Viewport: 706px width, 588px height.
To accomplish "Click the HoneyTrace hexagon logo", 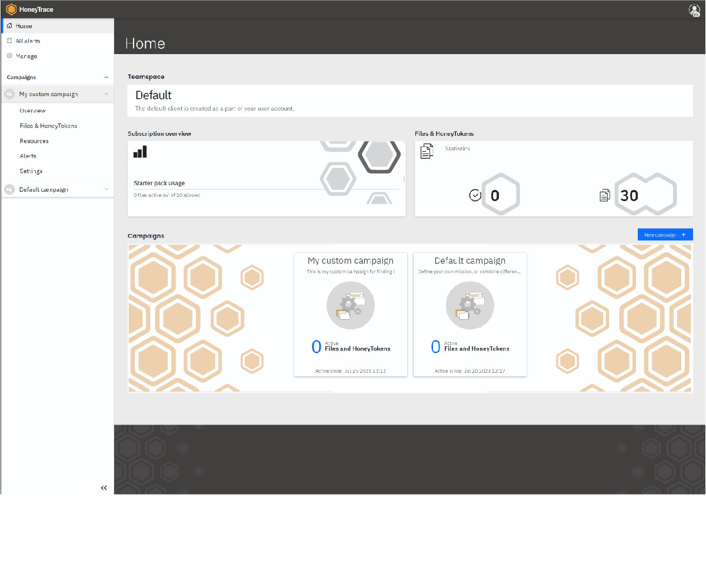I will pos(11,9).
